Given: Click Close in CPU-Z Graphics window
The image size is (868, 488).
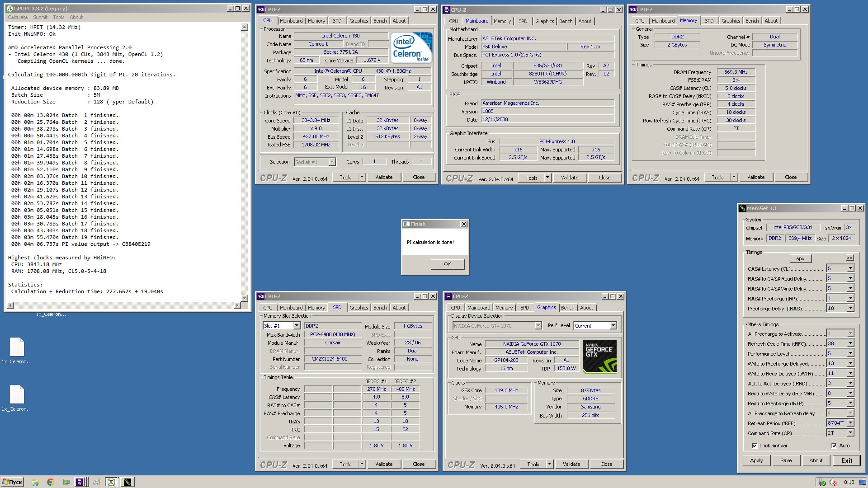Looking at the screenshot, I should [606, 464].
